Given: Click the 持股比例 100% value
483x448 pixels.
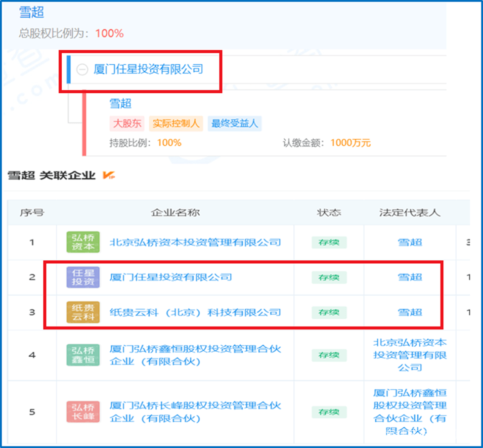Looking at the screenshot, I should point(169,143).
